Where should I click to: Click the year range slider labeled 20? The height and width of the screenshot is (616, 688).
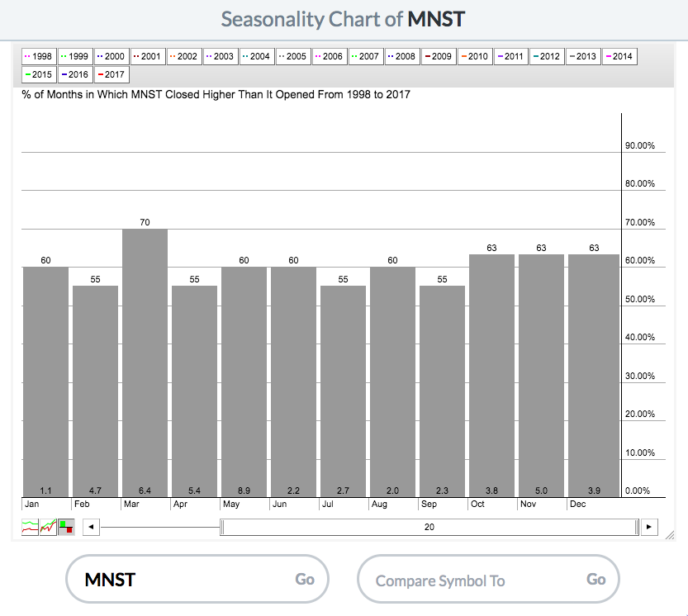(x=429, y=527)
